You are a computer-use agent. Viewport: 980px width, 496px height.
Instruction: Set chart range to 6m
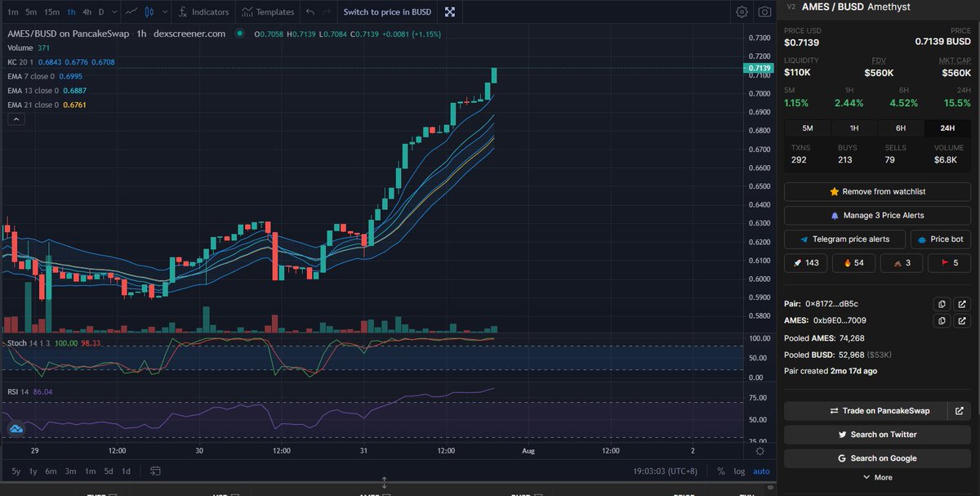[51, 471]
